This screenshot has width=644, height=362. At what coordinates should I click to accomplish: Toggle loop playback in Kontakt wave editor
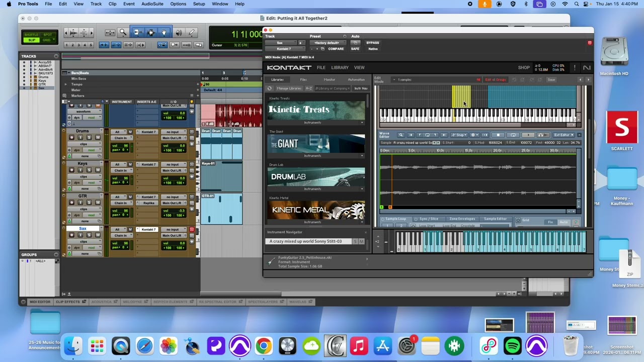(513, 135)
